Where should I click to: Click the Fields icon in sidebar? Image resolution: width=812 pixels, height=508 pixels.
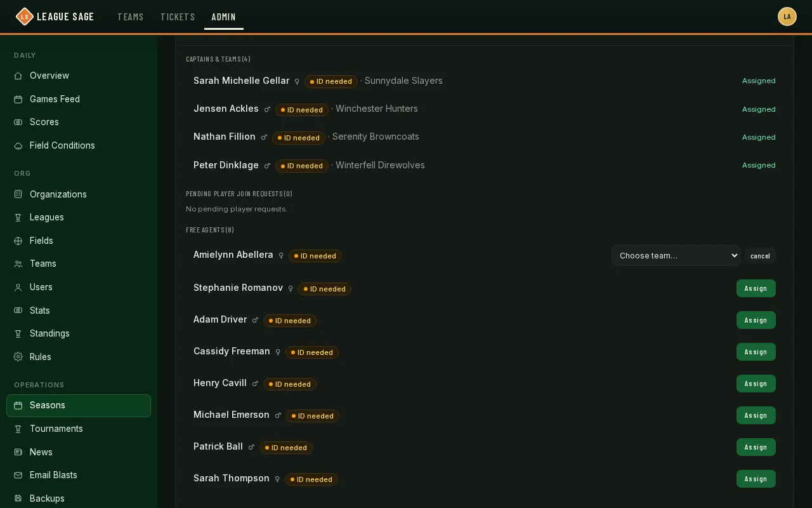click(18, 241)
